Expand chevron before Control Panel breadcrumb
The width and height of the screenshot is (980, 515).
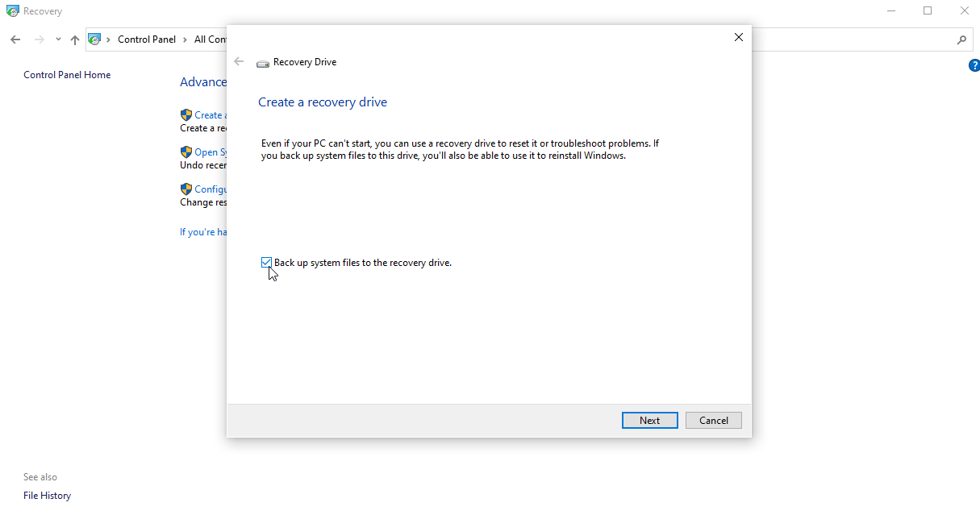point(109,39)
